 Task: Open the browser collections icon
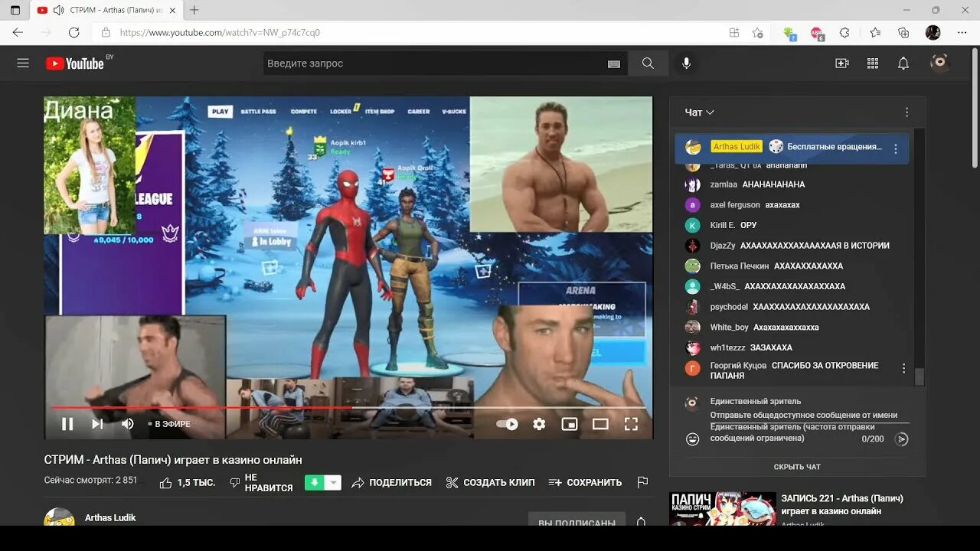pyautogui.click(x=903, y=33)
